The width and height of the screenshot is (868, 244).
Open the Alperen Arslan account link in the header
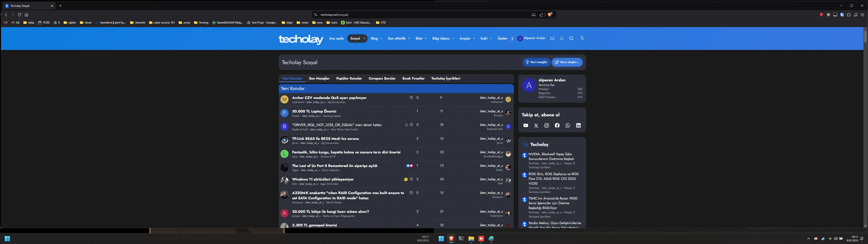click(531, 38)
